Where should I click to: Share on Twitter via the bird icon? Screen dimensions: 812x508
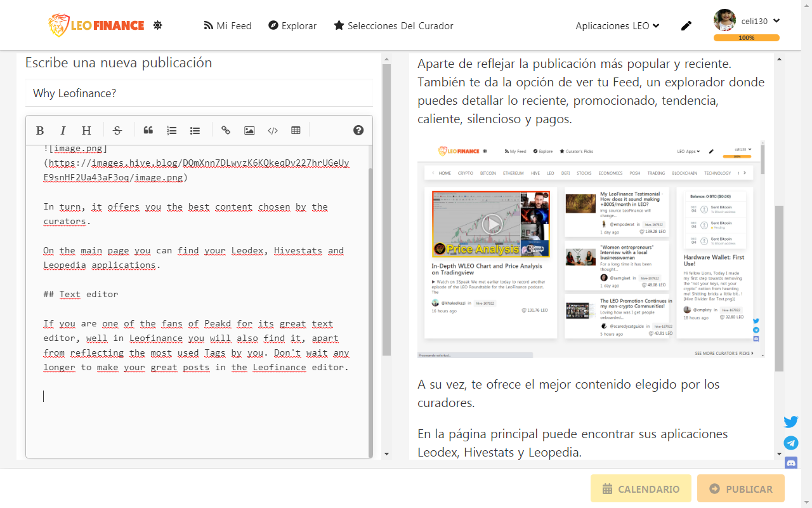[x=790, y=422]
